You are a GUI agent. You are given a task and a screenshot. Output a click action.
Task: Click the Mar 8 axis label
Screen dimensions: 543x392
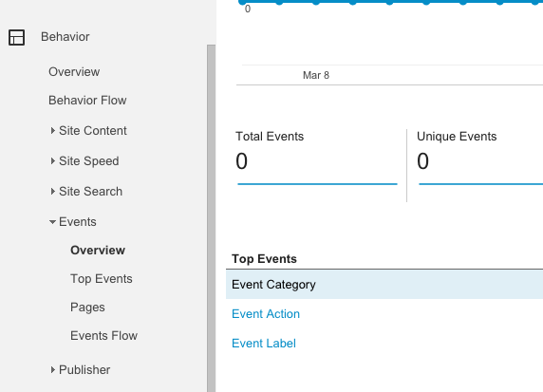(316, 75)
